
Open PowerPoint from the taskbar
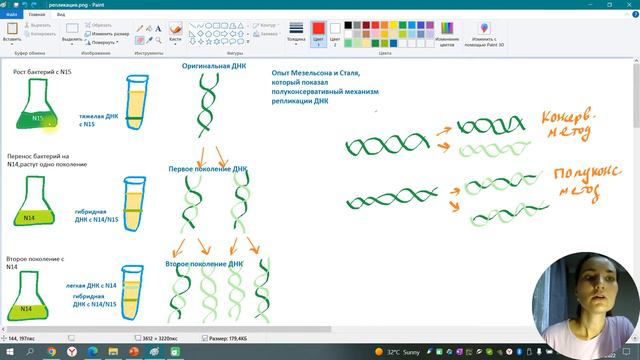pyautogui.click(x=134, y=351)
